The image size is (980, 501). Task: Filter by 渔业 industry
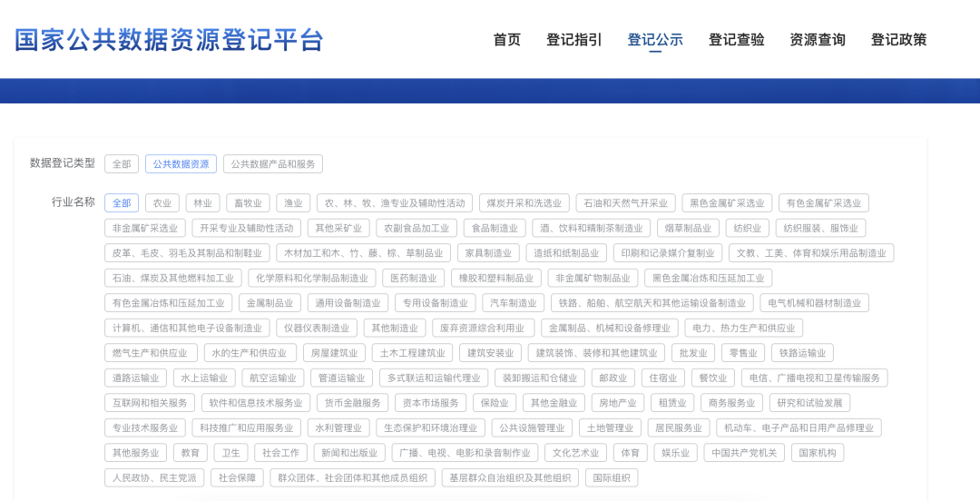294,202
